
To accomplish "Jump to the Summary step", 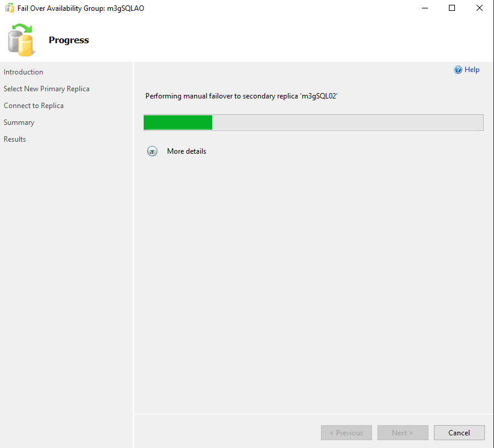I will click(x=19, y=123).
